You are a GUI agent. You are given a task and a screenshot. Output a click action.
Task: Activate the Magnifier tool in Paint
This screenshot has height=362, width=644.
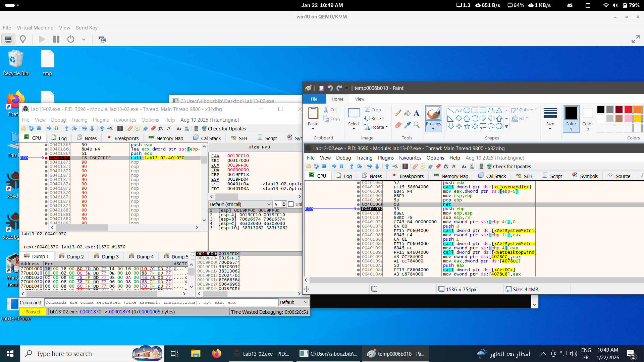(417, 125)
